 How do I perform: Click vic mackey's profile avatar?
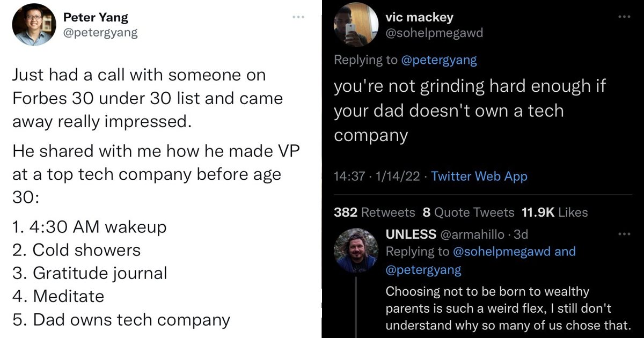click(356, 25)
